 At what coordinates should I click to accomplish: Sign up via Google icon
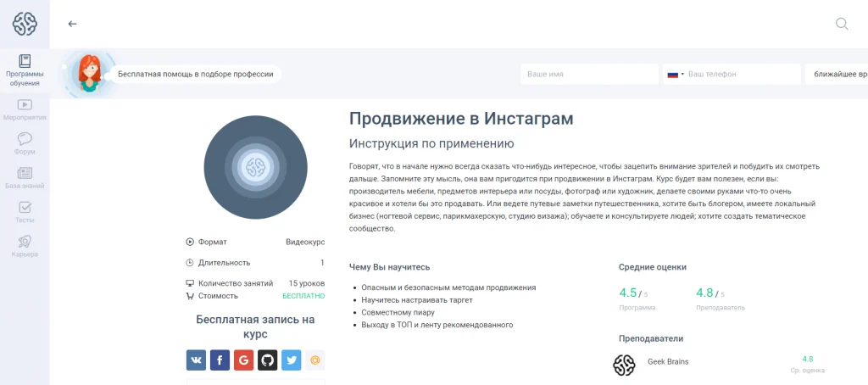(243, 360)
